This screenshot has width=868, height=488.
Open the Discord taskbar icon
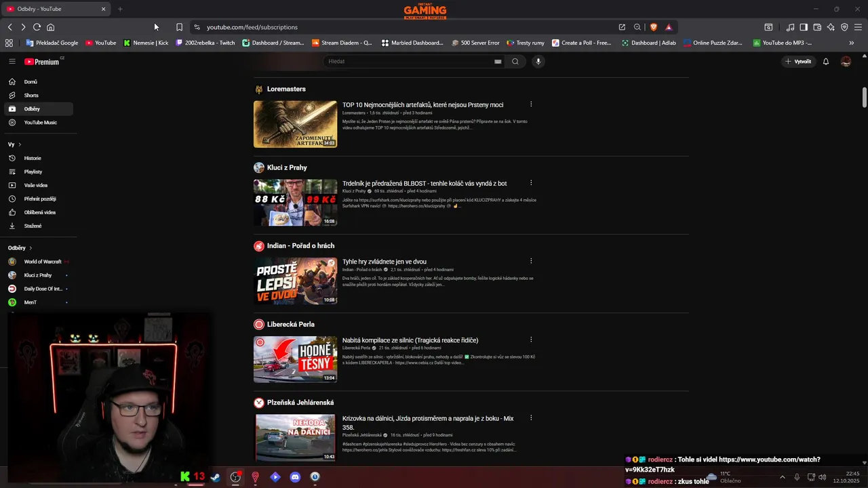click(x=295, y=477)
